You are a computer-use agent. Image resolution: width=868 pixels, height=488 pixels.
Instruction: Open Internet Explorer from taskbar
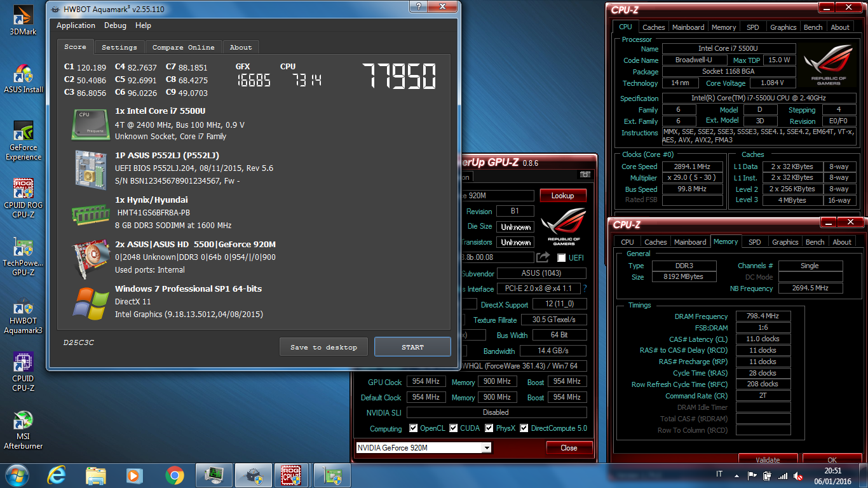(57, 475)
